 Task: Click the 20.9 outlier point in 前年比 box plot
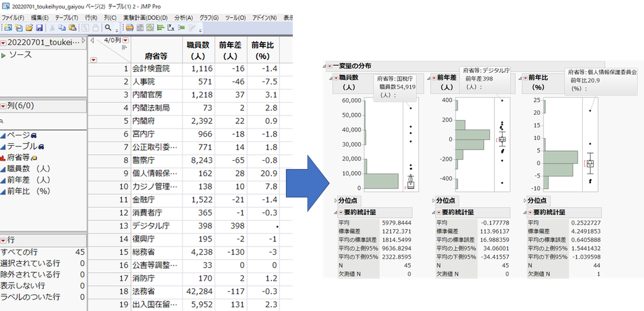[590, 110]
